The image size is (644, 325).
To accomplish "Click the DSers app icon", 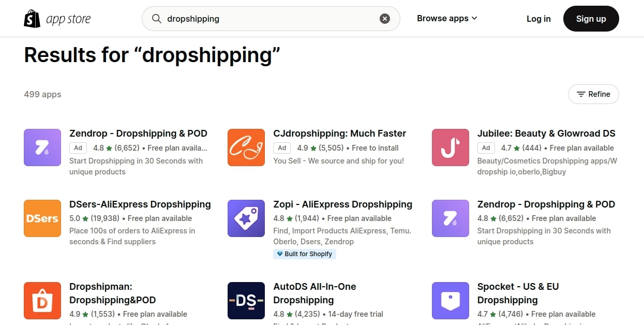I will click(42, 218).
